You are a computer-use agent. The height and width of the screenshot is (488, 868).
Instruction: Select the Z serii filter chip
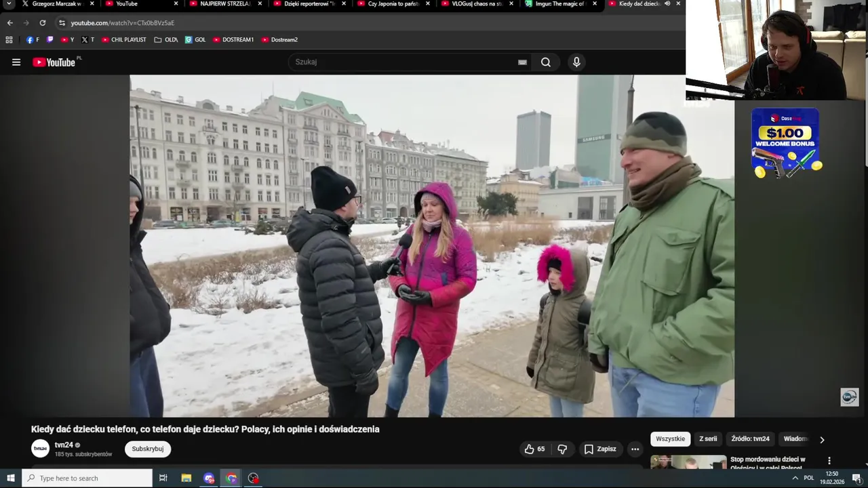(708, 439)
